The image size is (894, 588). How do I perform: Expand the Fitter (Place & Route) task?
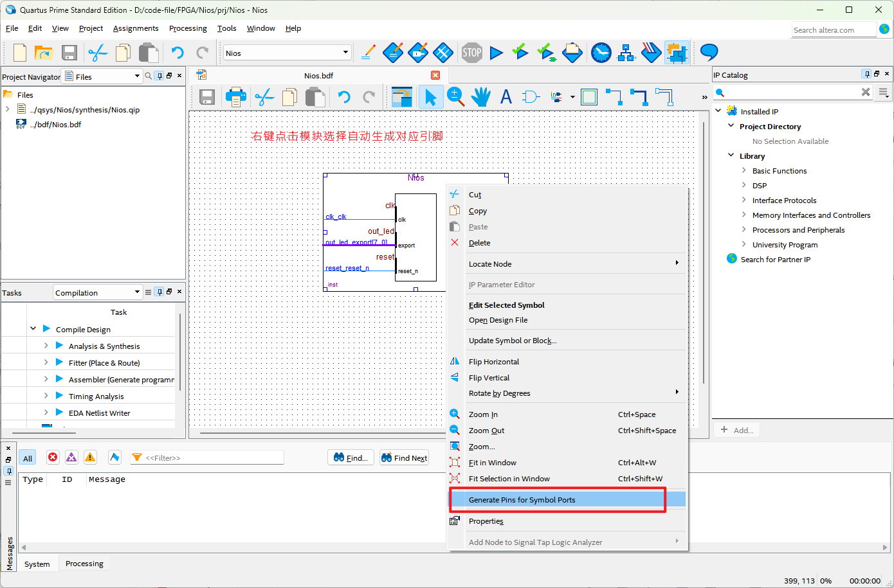point(46,362)
